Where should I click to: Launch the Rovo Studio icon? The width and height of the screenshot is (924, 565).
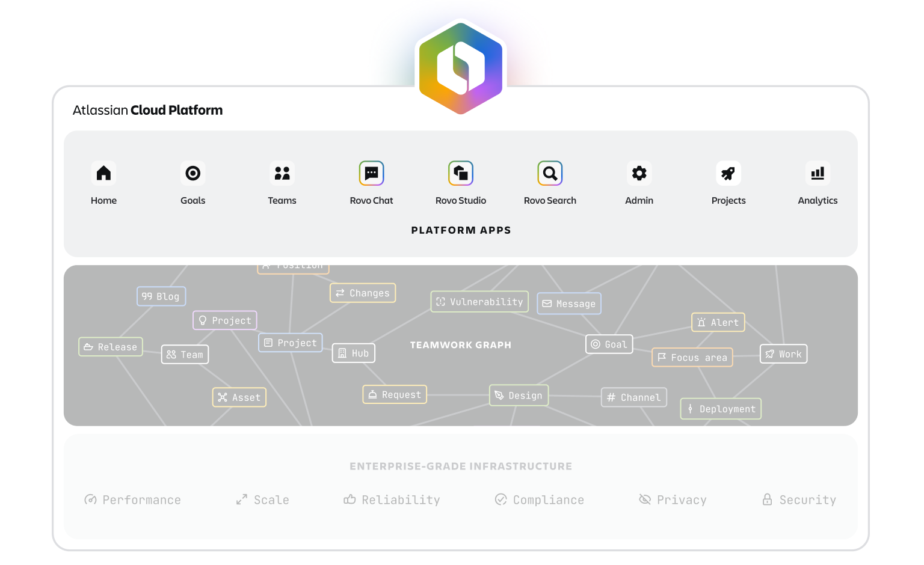461,174
